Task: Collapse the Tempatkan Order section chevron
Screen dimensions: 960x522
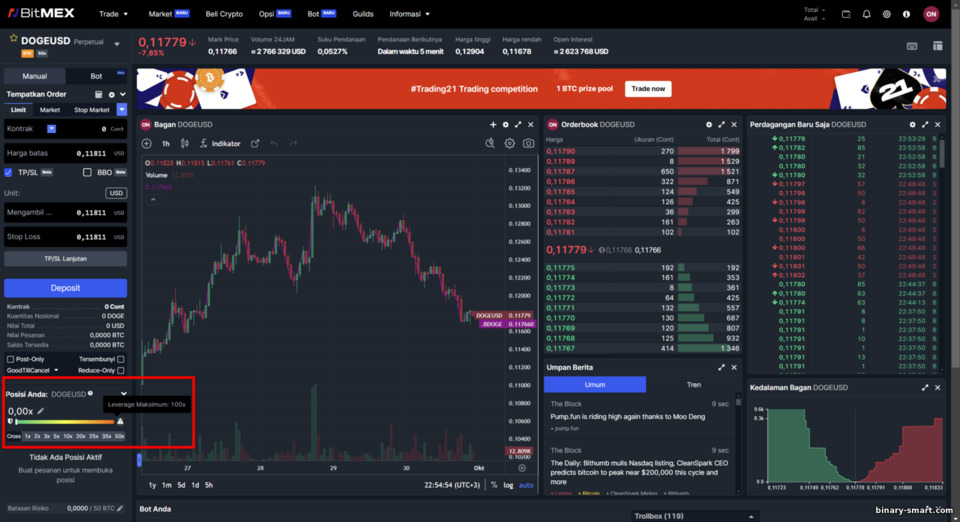Action: point(123,95)
